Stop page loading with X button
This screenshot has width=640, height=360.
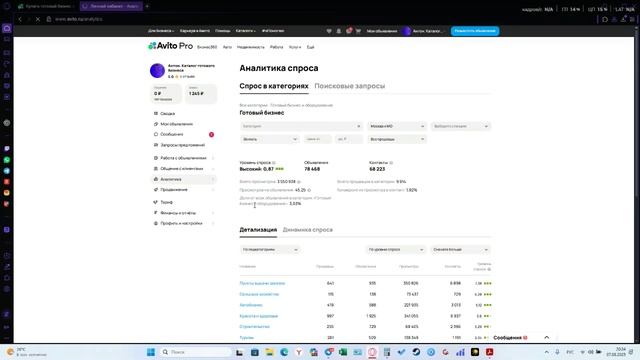pyautogui.click(x=38, y=19)
